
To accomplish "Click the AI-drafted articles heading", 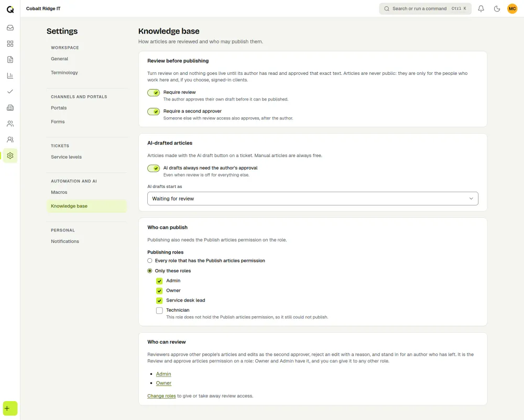I will (170, 143).
